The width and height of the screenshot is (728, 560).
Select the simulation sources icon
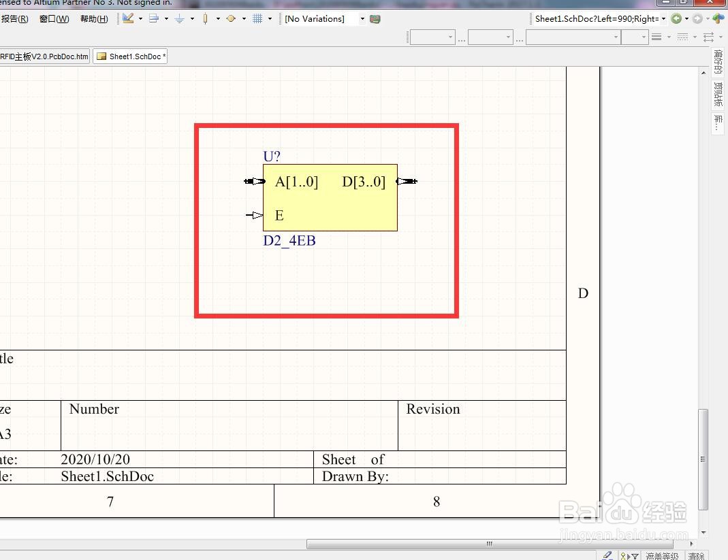point(231,18)
